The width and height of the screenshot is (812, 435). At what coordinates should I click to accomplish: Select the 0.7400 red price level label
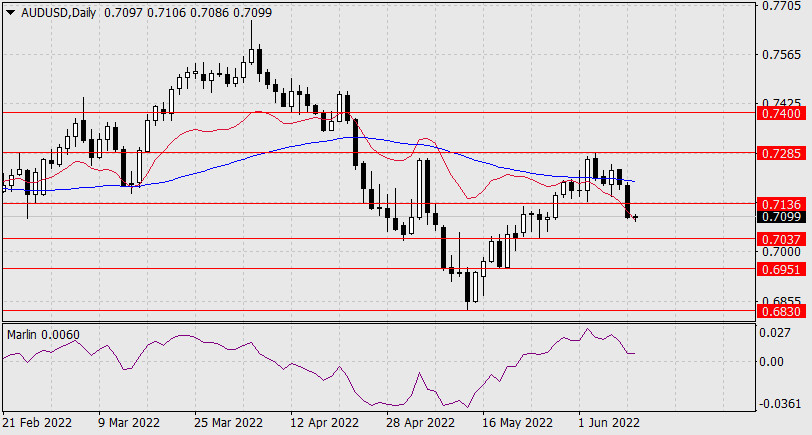coord(781,113)
